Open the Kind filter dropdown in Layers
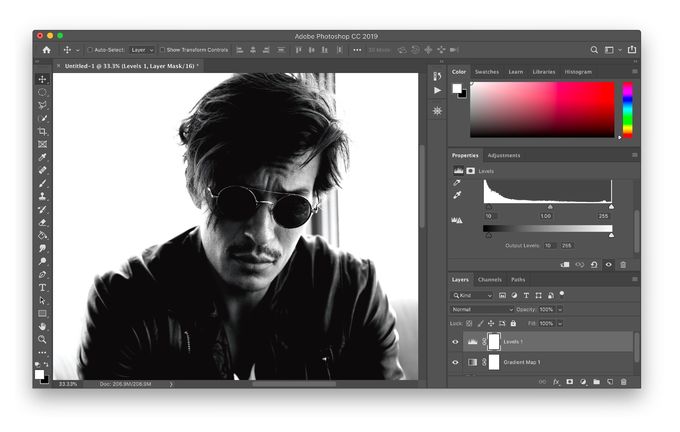The height and width of the screenshot is (432, 680). pyautogui.click(x=472, y=295)
